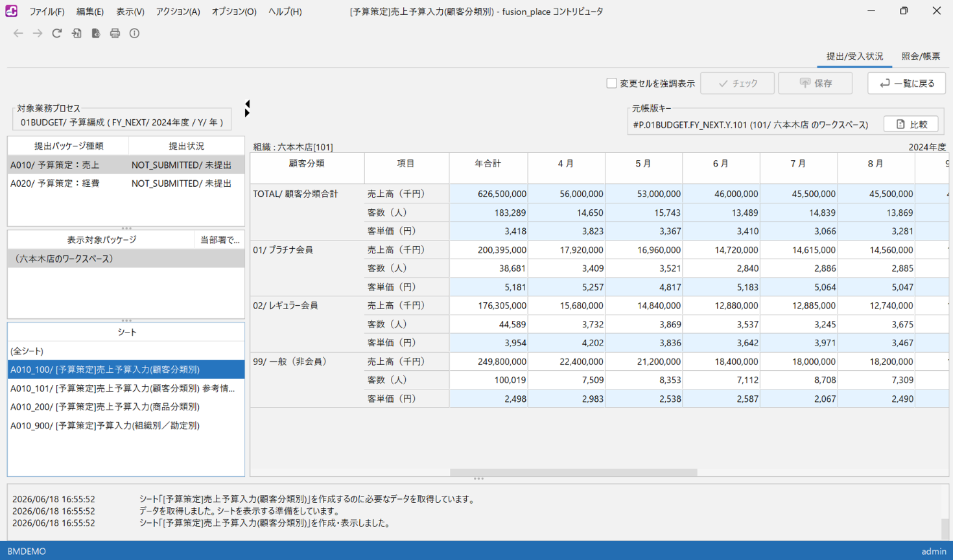The image size is (953, 560).
Task: Open the オプション(O) menu
Action: coord(234,12)
